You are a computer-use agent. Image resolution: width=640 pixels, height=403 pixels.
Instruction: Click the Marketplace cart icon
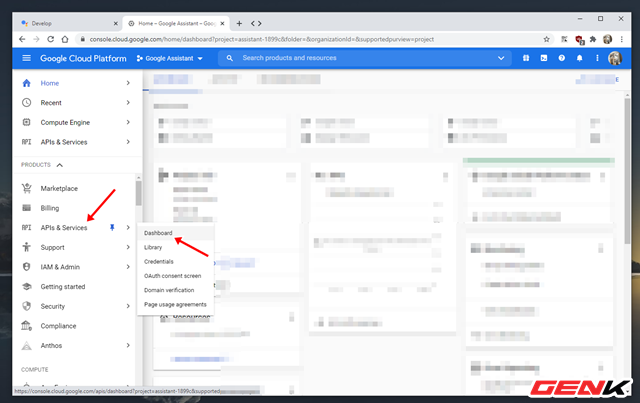coord(27,188)
